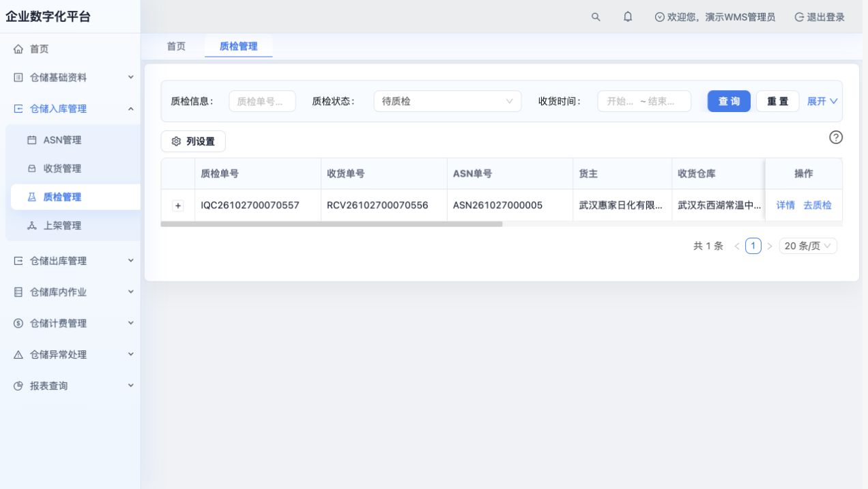868x489 pixels.
Task: Click next page arrow
Action: 770,246
